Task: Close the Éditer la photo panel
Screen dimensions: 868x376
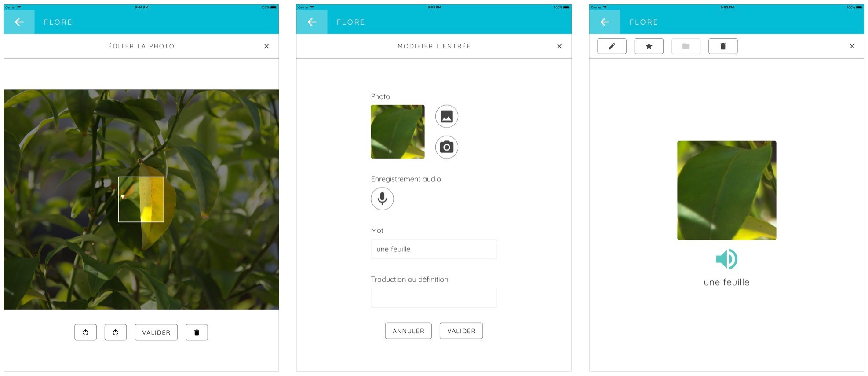Action: [x=266, y=46]
